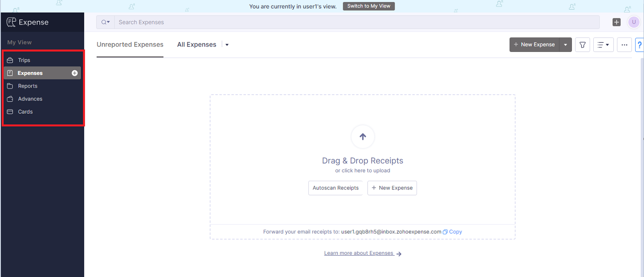The image size is (644, 277).
Task: Switch to the Unreported Expenses tab
Action: tap(130, 44)
